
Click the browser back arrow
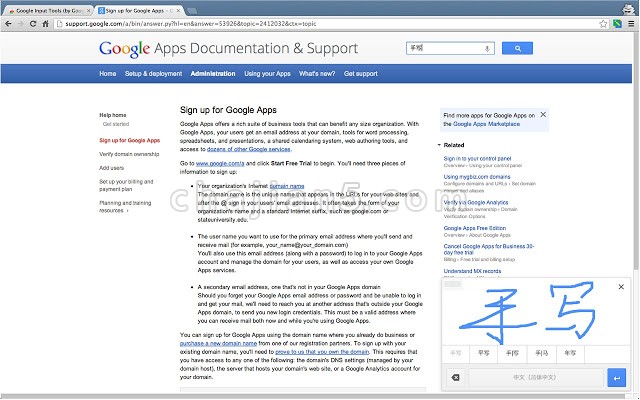(8, 24)
